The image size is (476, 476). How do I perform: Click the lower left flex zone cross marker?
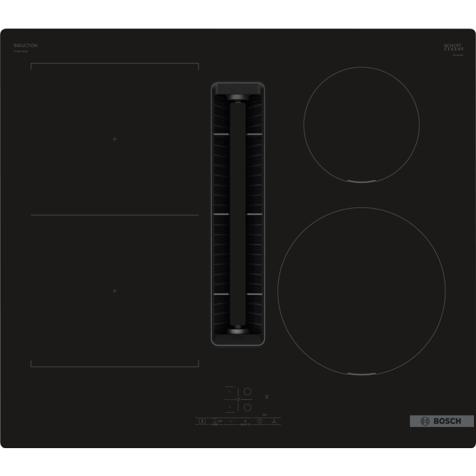[114, 290]
